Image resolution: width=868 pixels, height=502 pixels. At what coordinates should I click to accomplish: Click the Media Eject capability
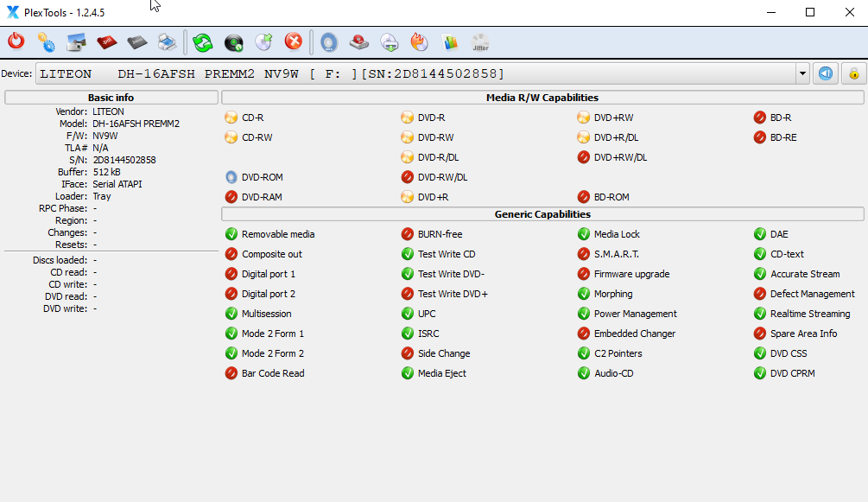pos(434,373)
